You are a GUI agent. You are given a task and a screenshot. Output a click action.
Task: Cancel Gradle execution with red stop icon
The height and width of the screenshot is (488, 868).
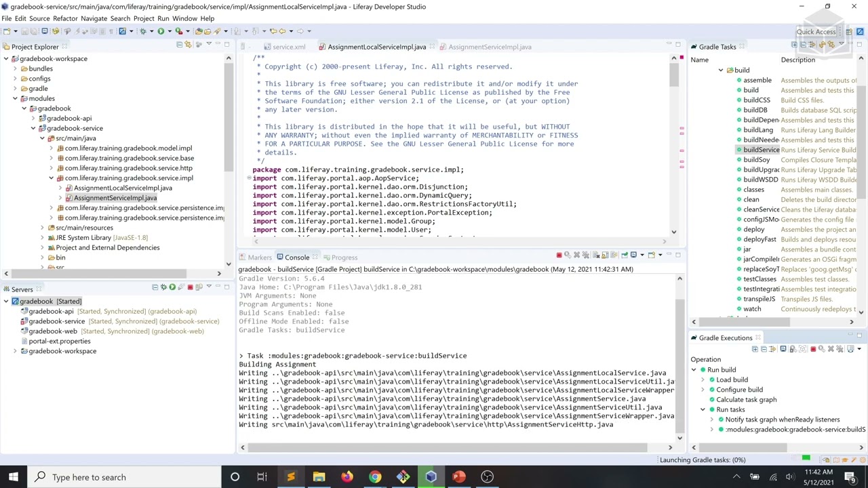pos(812,350)
